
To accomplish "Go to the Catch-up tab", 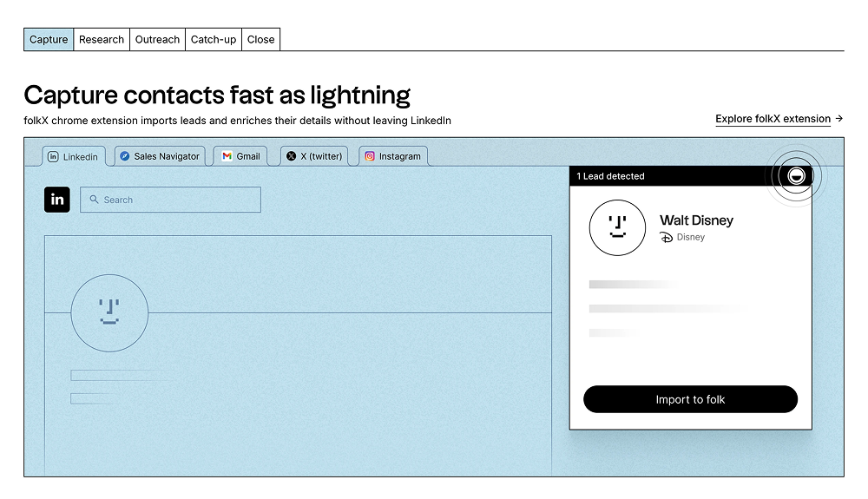I will click(214, 39).
